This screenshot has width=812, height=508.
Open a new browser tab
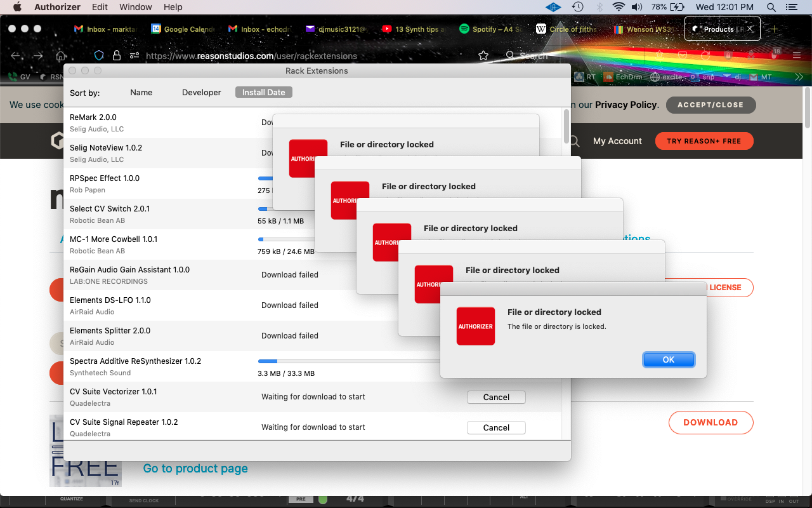pos(774,29)
